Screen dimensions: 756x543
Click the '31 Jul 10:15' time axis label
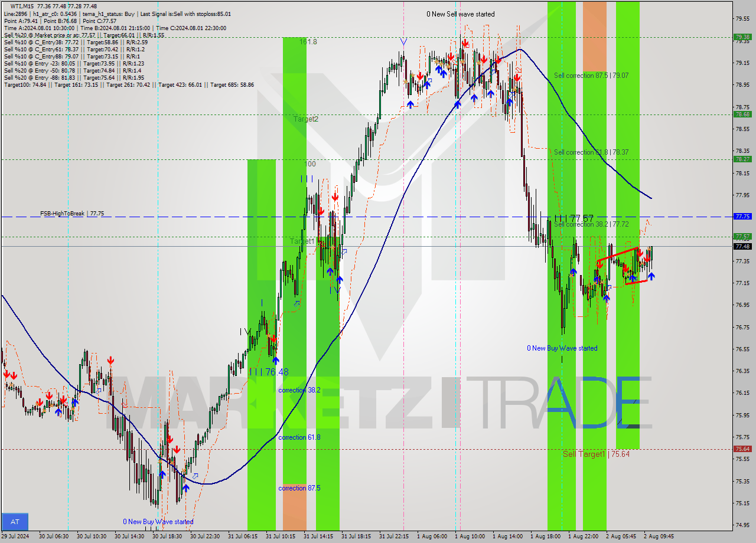(280, 536)
